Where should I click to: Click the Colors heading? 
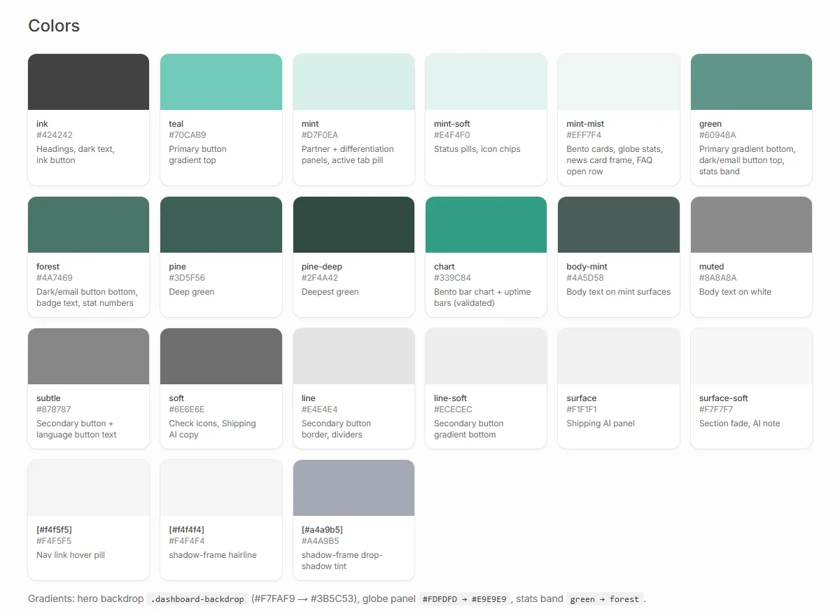(x=54, y=26)
